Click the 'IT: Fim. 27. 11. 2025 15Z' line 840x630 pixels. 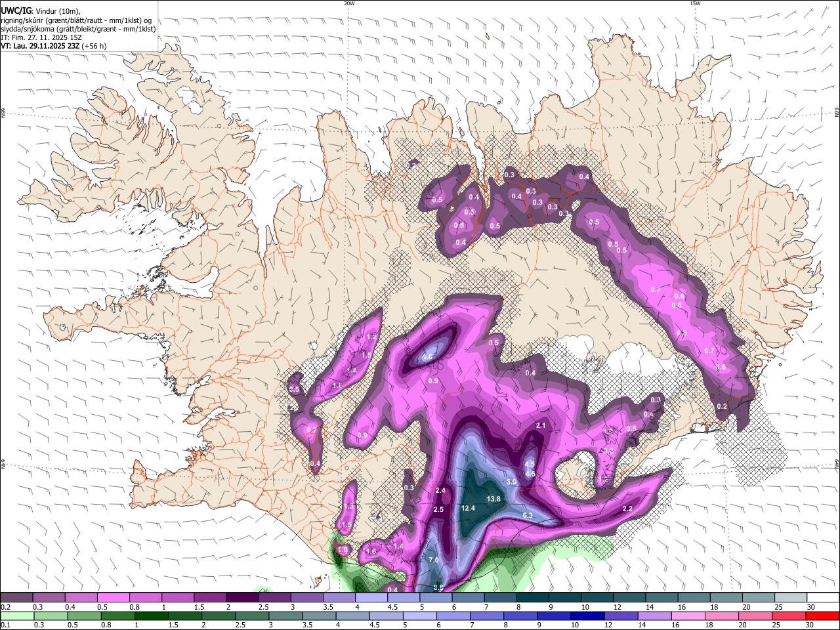click(41, 37)
